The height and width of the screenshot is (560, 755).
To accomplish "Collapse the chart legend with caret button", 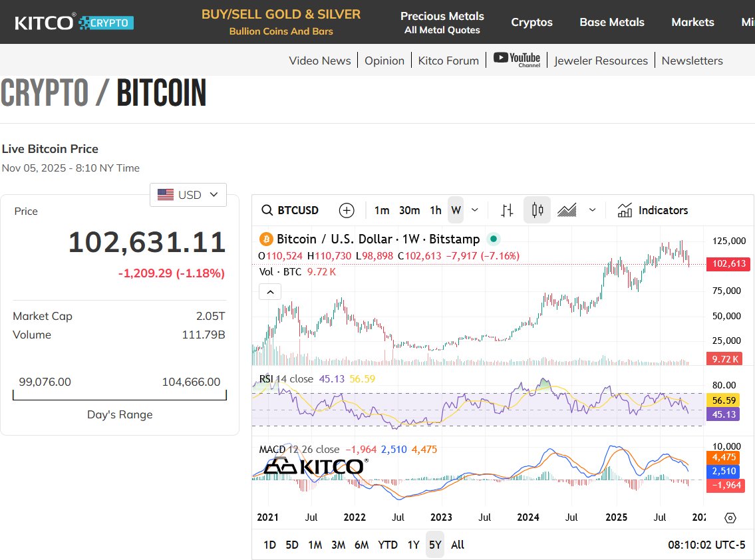I will (270, 292).
